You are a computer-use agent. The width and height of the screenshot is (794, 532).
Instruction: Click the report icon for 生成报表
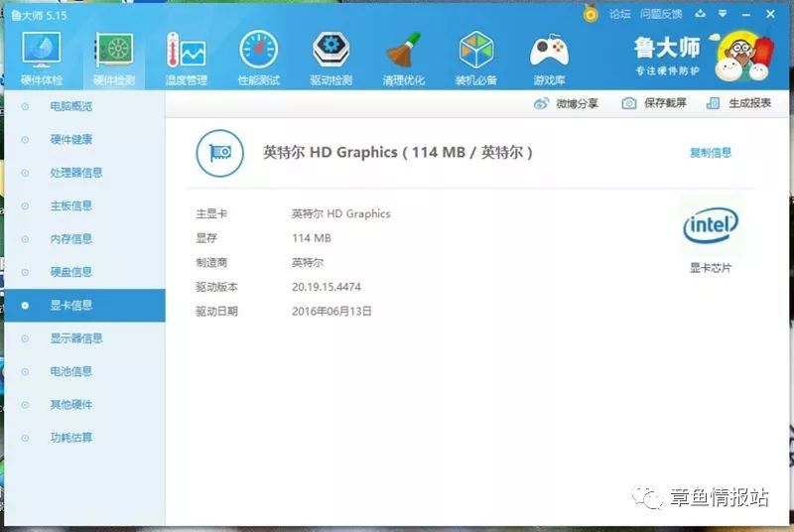tap(713, 103)
